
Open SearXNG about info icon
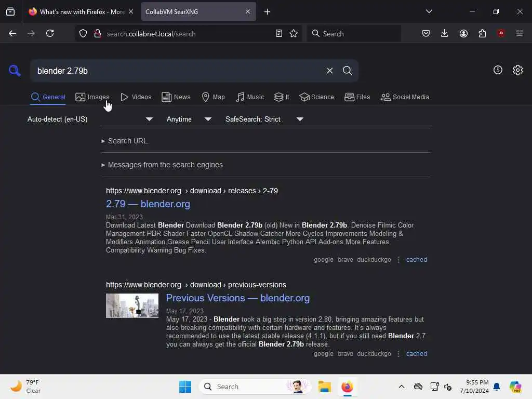498,70
